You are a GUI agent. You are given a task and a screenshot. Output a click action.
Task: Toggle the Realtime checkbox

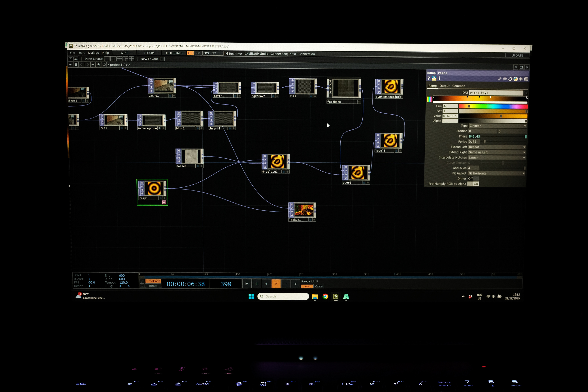click(x=226, y=53)
